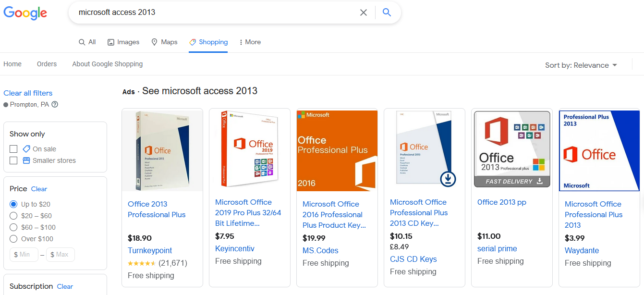Go to Google Shopping Home
The image size is (644, 295).
(12, 64)
